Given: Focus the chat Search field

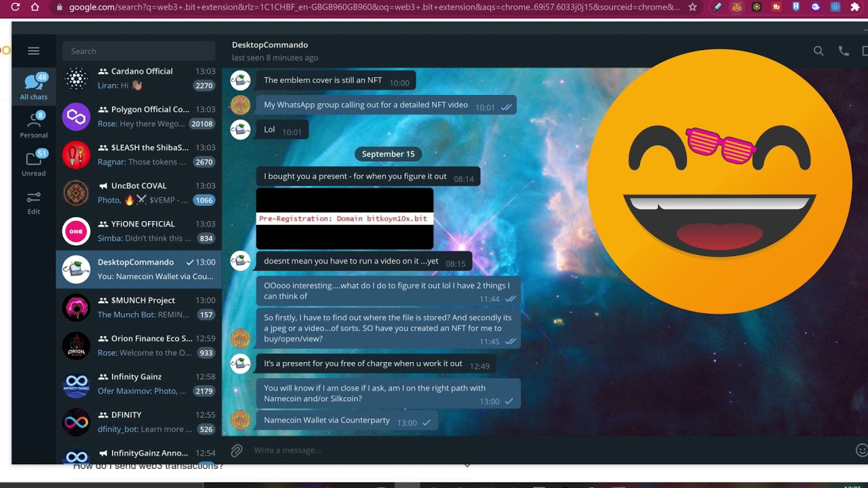Looking at the screenshot, I should coord(139,51).
